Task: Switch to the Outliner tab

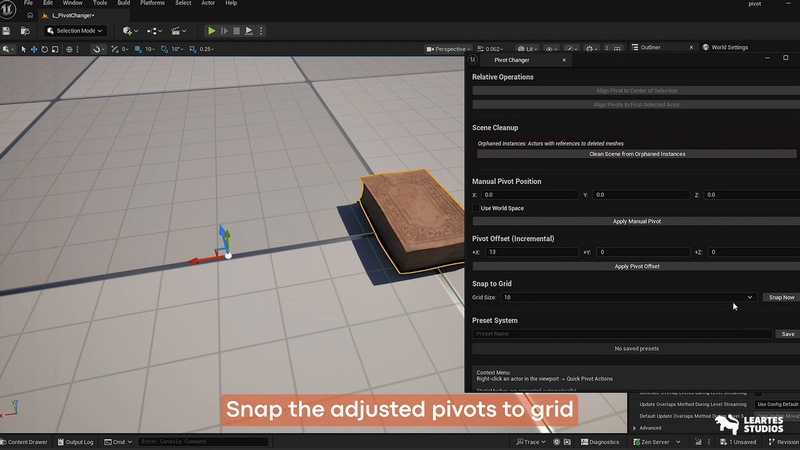Action: click(x=650, y=47)
